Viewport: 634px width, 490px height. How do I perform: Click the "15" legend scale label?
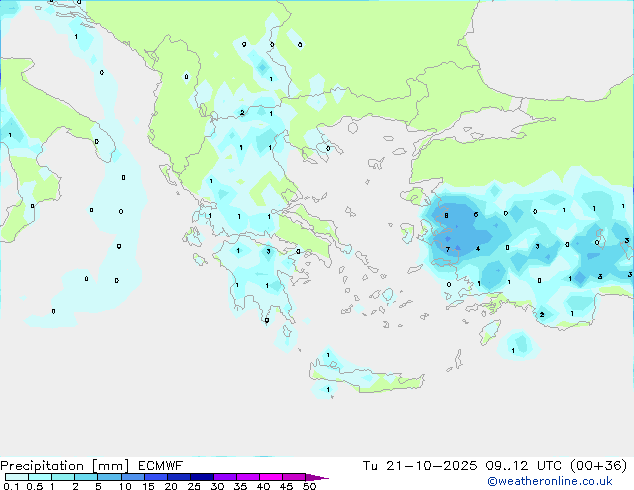[148, 486]
